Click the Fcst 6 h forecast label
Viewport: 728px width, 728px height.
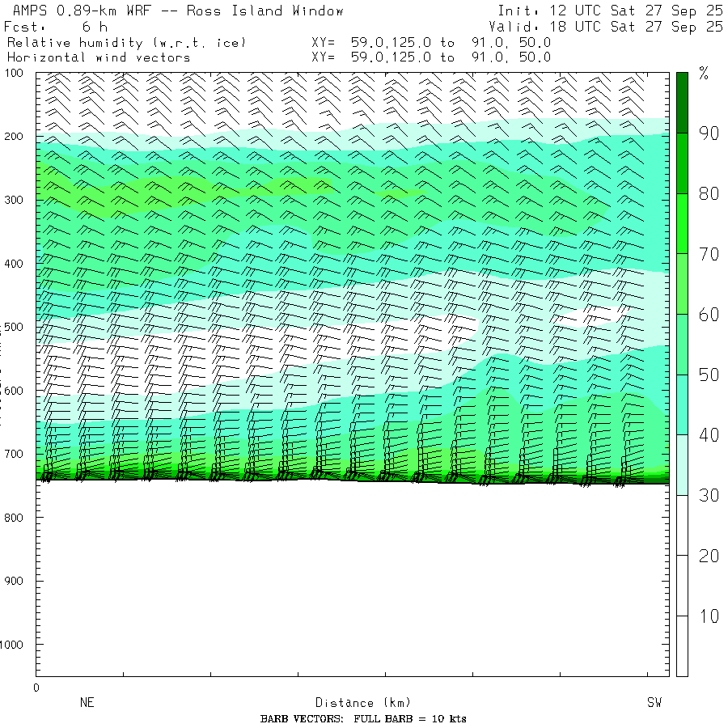pos(57,27)
